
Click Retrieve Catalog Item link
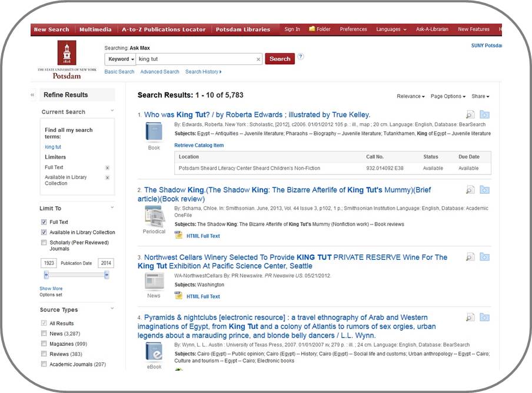pyautogui.click(x=199, y=145)
